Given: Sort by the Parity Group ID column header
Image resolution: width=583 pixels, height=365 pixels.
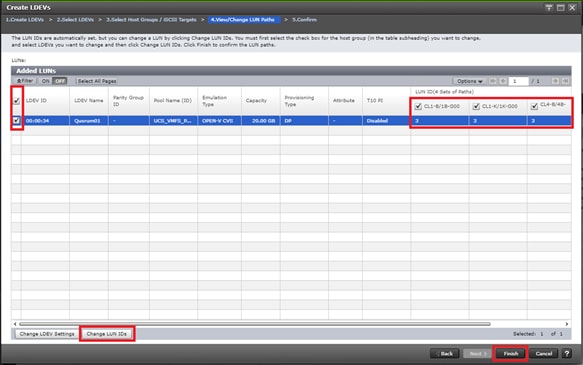Looking at the screenshot, I should point(129,101).
